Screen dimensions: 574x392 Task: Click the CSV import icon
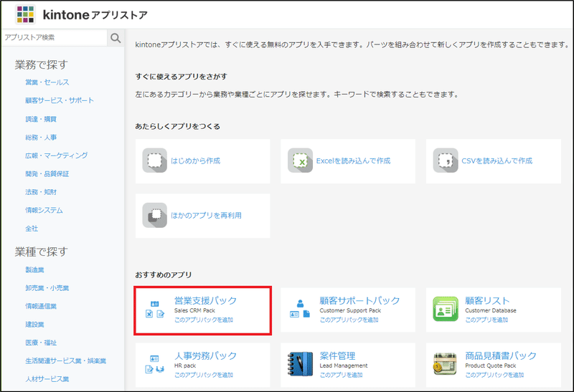446,160
